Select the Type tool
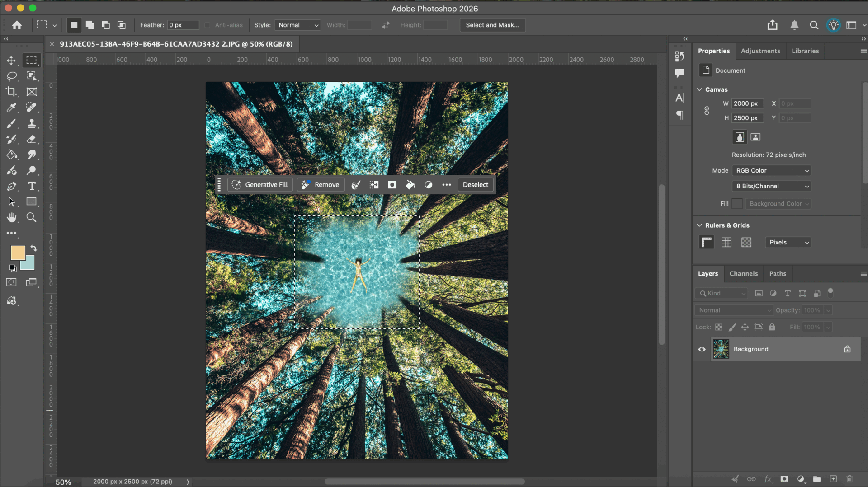 coord(31,186)
